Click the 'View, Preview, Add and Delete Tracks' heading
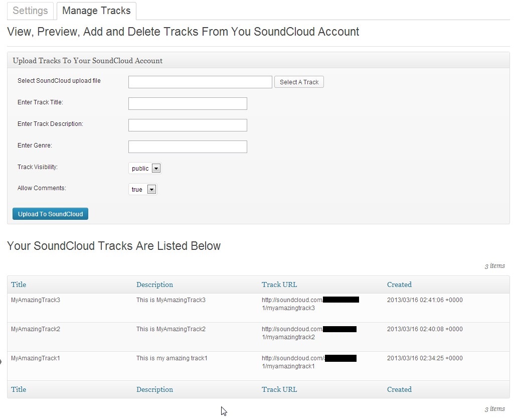This screenshot has width=515, height=420. pyautogui.click(x=183, y=32)
